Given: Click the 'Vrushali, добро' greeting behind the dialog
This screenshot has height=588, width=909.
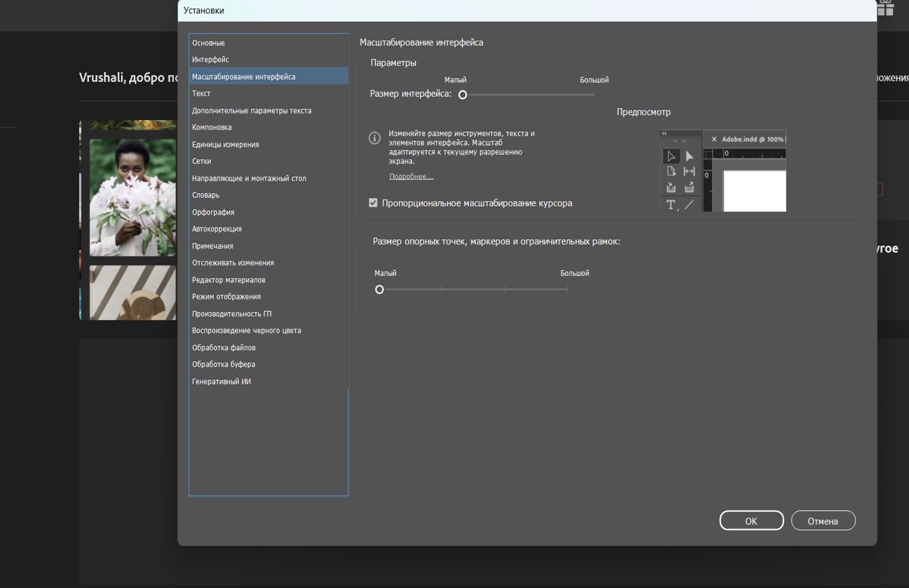Looking at the screenshot, I should [128, 77].
